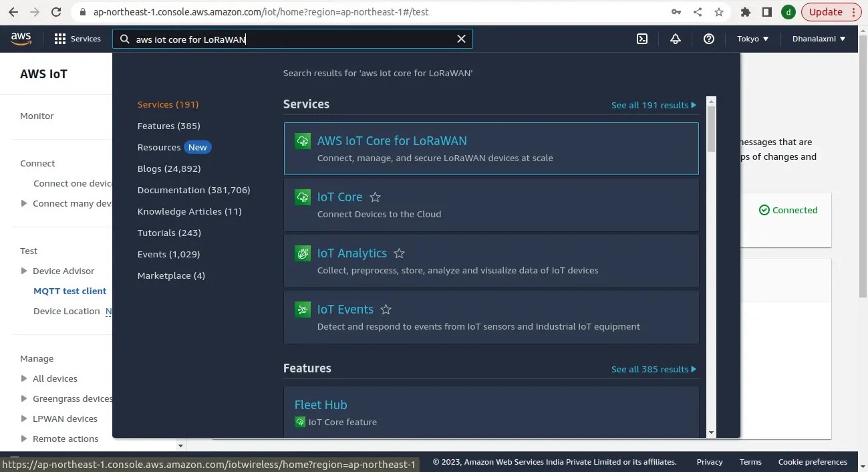Open Device Location in sidebar
This screenshot has height=472, width=868.
67,311
